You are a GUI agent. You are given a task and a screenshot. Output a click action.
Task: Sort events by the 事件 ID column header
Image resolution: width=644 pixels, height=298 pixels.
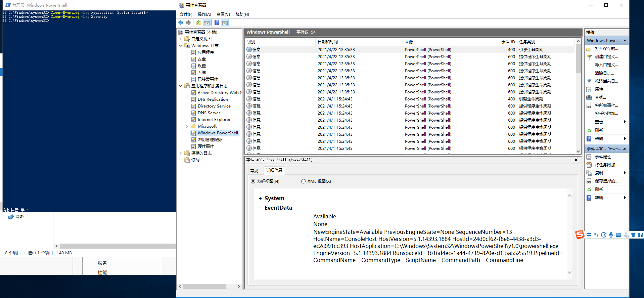pos(489,42)
